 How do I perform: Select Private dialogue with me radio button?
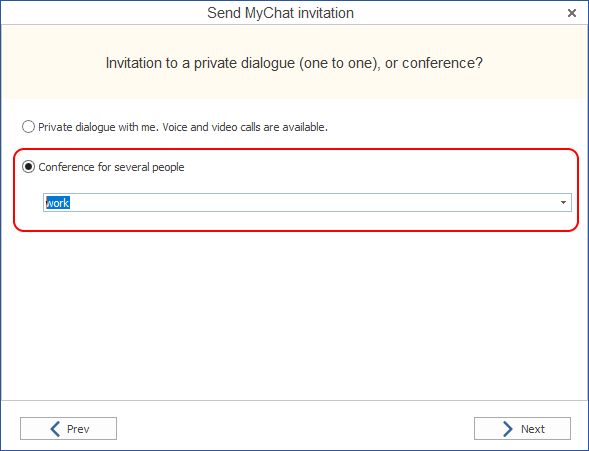28,127
